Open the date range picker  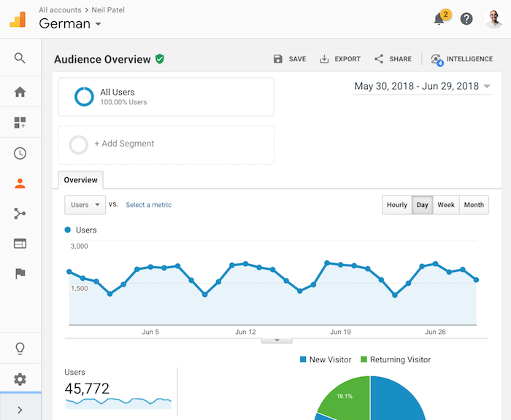pos(422,87)
